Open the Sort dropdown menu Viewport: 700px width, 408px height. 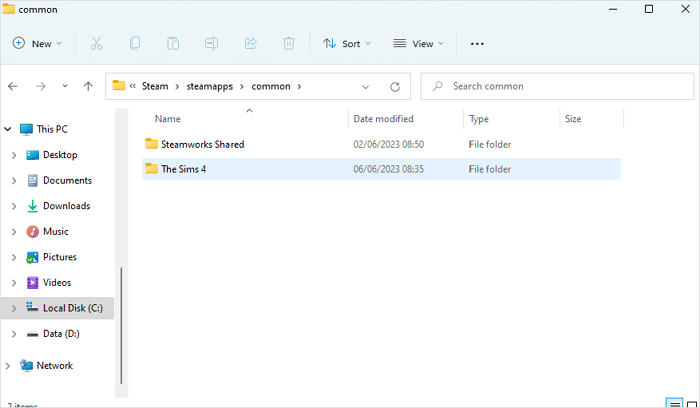[x=347, y=44]
